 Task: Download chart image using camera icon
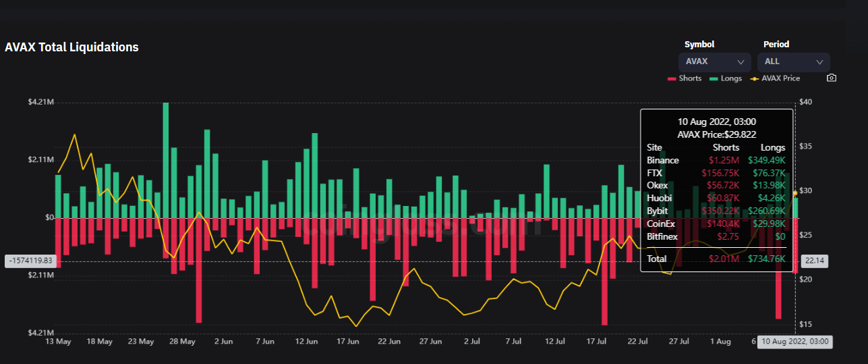coord(832,78)
